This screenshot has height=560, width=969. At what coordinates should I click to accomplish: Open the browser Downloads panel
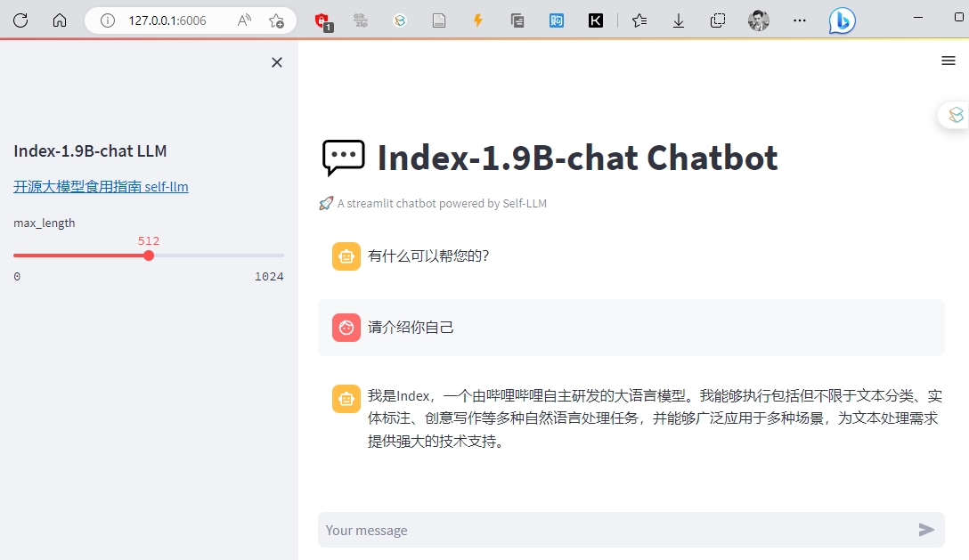[679, 20]
